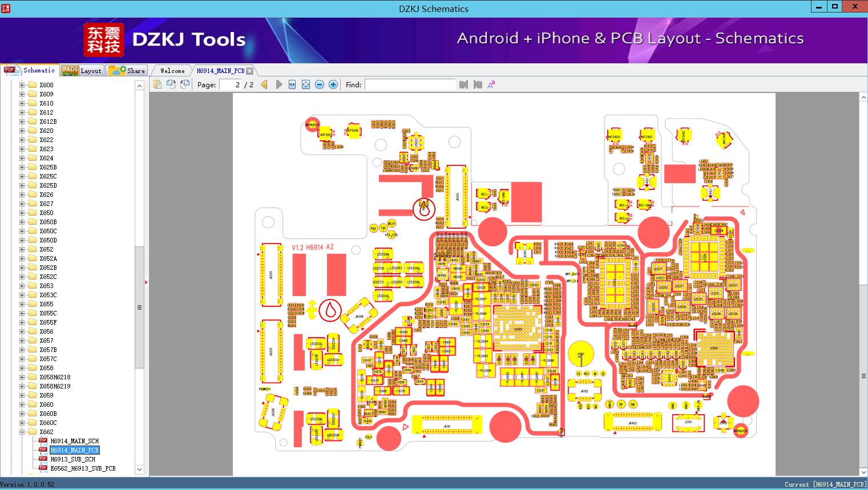Click the fit width icon
868x490 pixels.
292,84
